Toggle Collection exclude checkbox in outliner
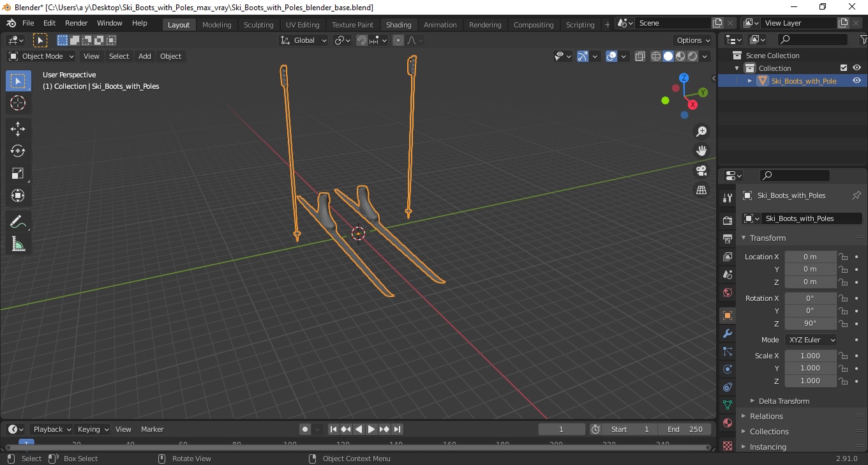 point(844,68)
